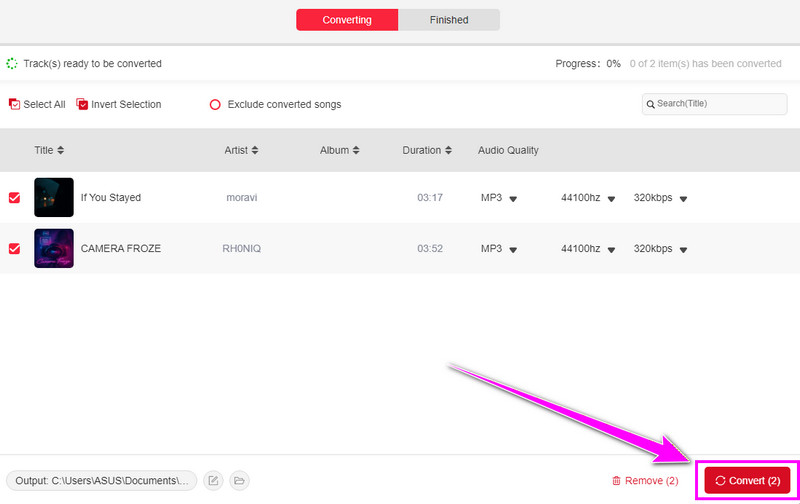
Task: Uncheck the If You Stayed track
Action: [14, 198]
